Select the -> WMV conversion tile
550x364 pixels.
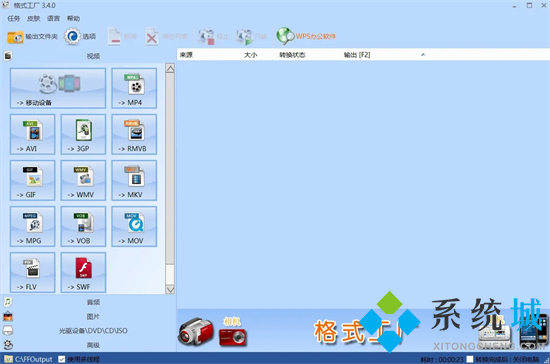pyautogui.click(x=83, y=180)
